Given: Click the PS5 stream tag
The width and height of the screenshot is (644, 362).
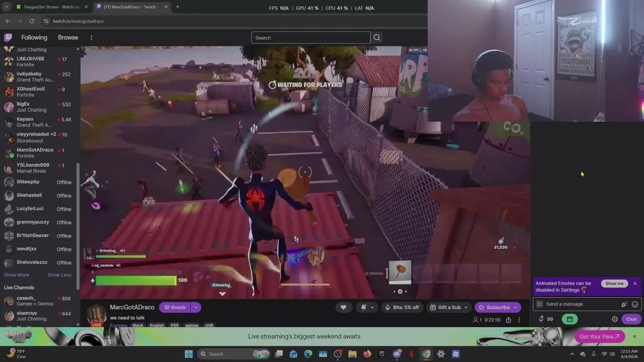Looking at the screenshot, I should 175,325.
